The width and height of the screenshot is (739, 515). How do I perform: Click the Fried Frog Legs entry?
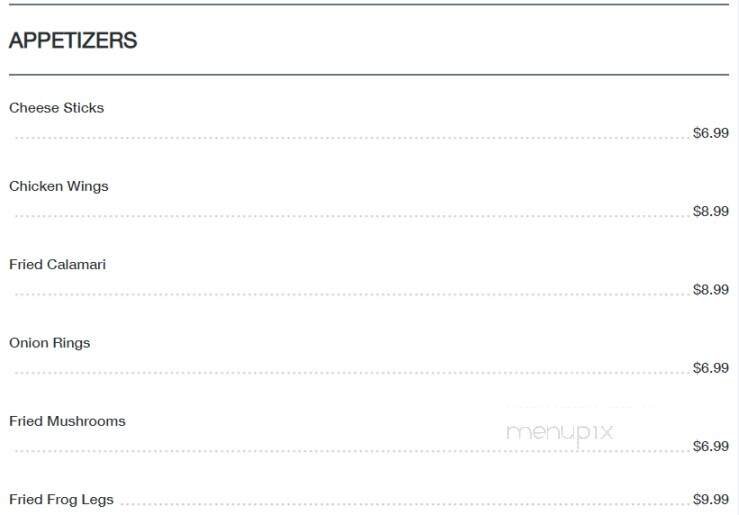tap(61, 499)
